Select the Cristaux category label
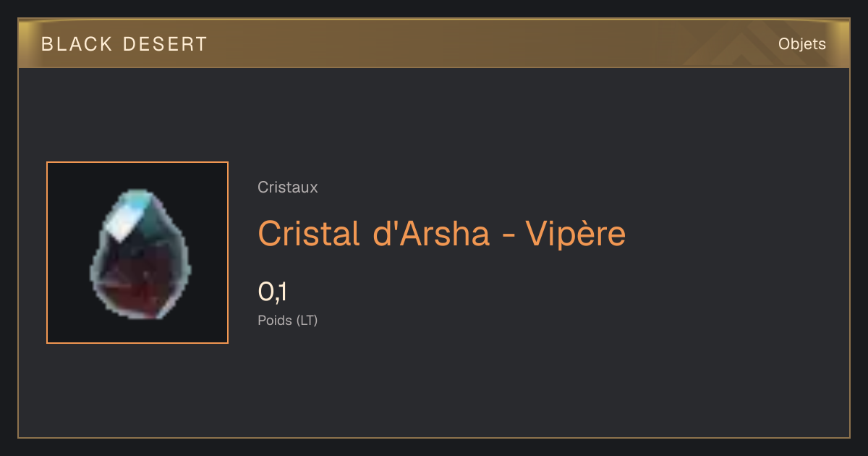The height and width of the screenshot is (456, 868). [x=288, y=187]
